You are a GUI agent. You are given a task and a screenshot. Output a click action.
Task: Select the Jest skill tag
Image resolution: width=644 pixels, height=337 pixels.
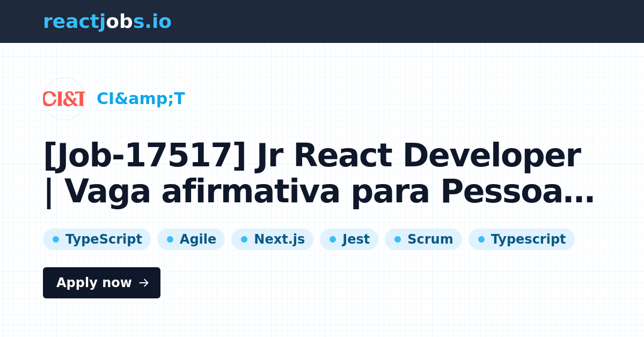point(349,239)
